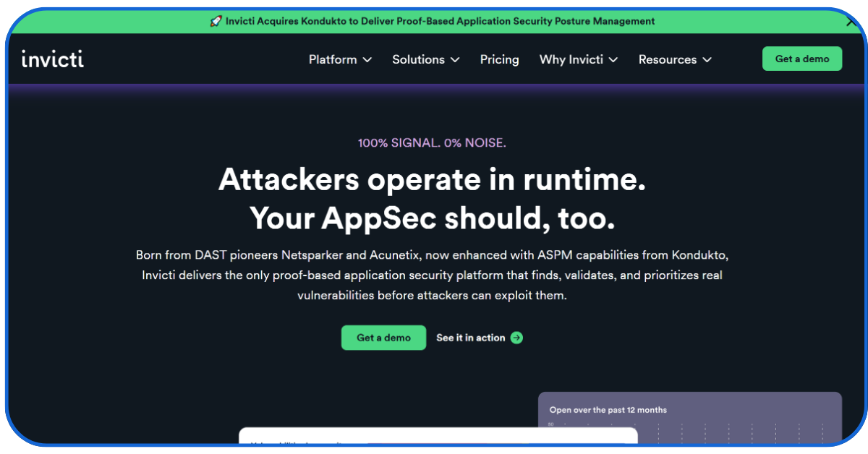Open the Resources dropdown menu

point(668,60)
